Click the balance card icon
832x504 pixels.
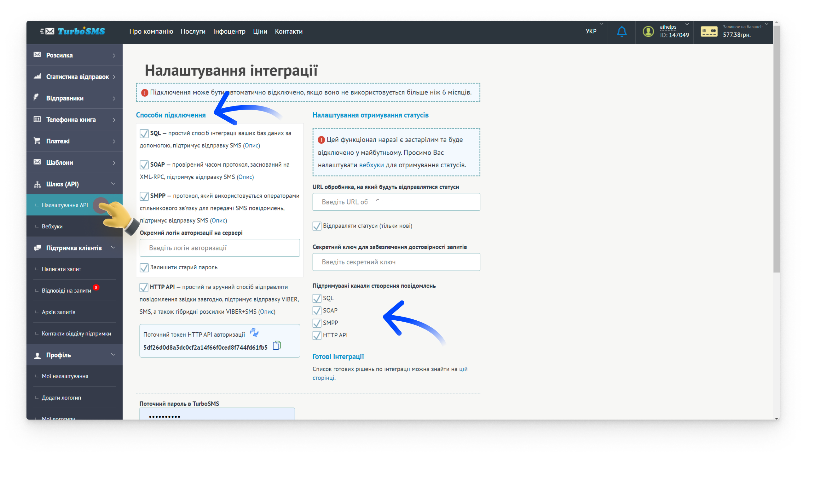coord(709,32)
